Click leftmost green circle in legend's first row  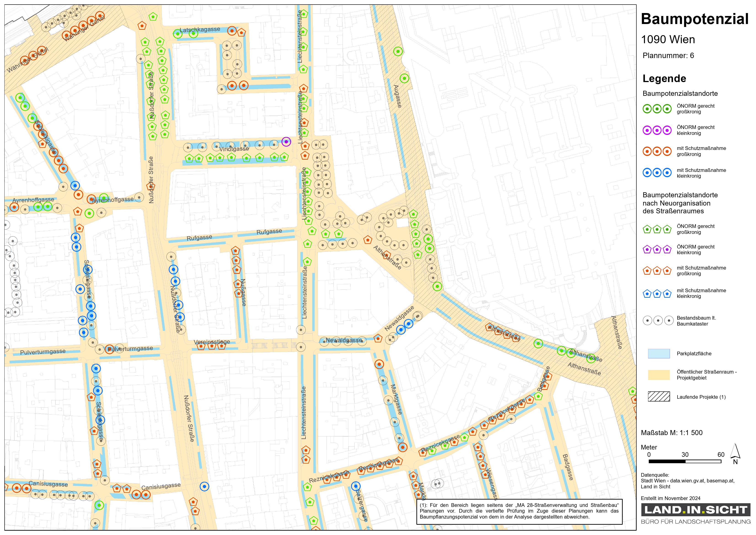[x=647, y=109]
